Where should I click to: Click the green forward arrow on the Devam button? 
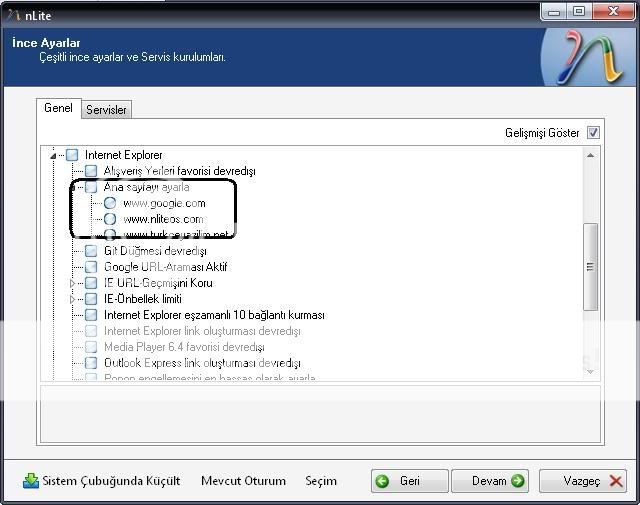pos(517,481)
